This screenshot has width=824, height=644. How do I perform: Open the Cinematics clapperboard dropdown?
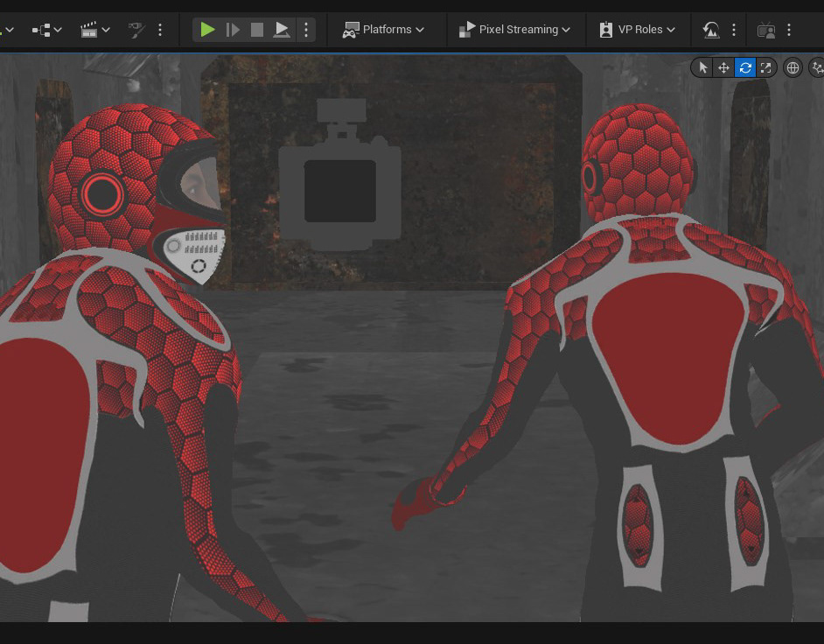pyautogui.click(x=94, y=30)
